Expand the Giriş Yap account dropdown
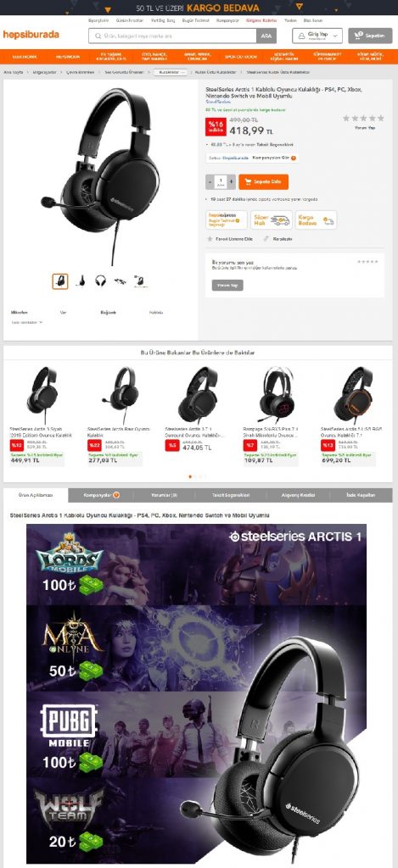 pyautogui.click(x=317, y=36)
